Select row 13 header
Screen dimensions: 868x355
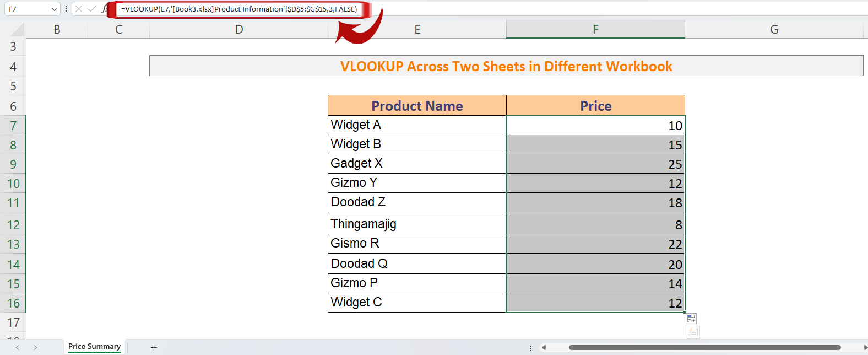tap(13, 244)
